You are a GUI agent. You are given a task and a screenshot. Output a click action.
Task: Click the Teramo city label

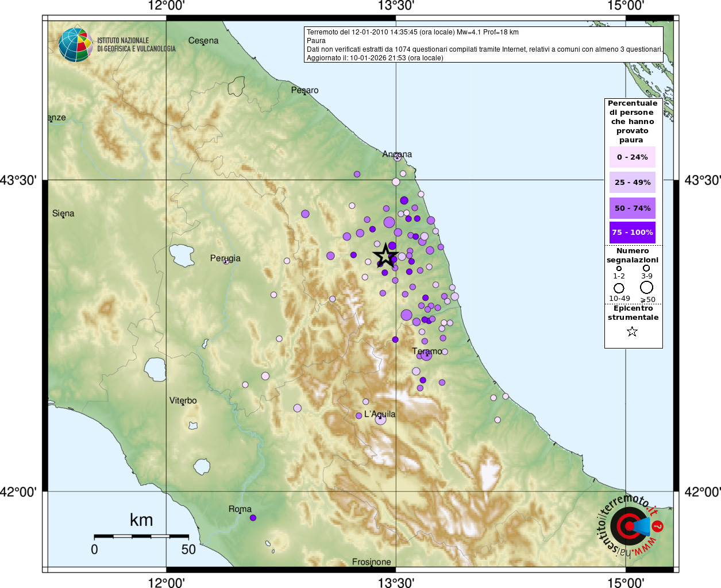[x=427, y=351]
